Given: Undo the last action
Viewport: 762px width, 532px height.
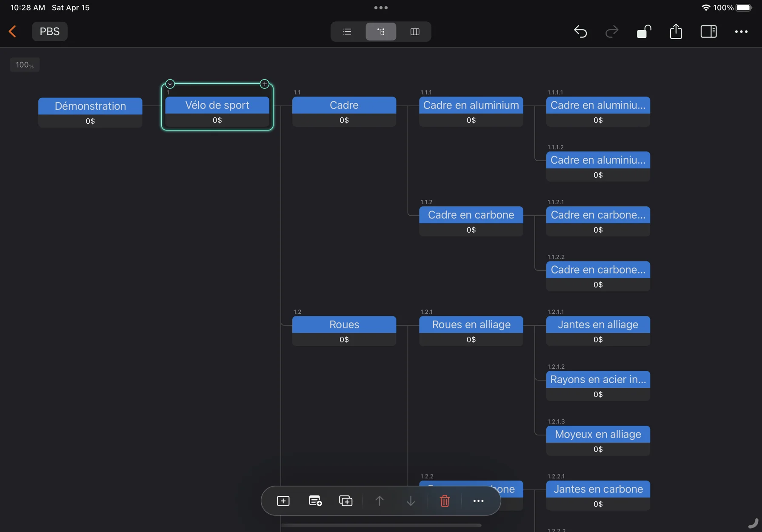Looking at the screenshot, I should [x=580, y=31].
